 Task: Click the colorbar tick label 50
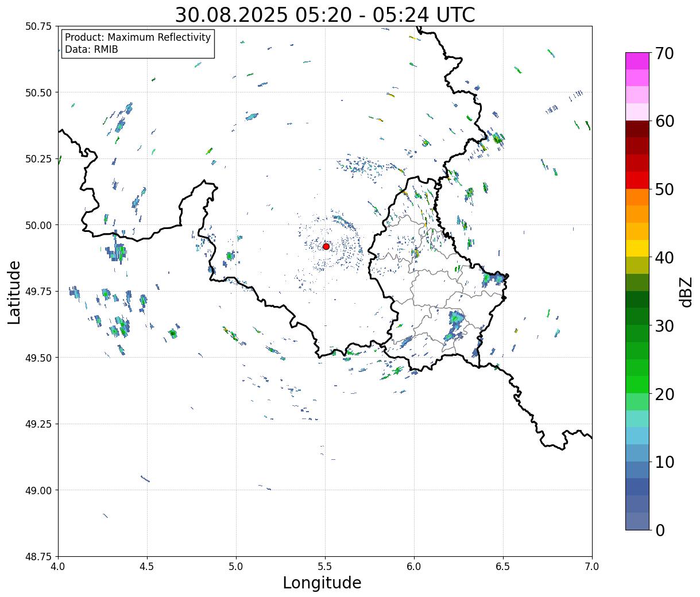(664, 189)
